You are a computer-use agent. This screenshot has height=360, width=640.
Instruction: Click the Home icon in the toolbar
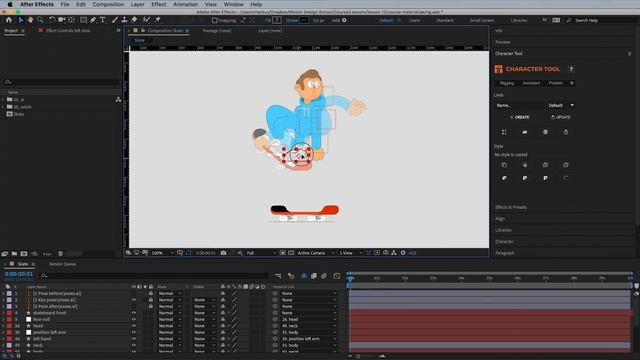pos(9,20)
